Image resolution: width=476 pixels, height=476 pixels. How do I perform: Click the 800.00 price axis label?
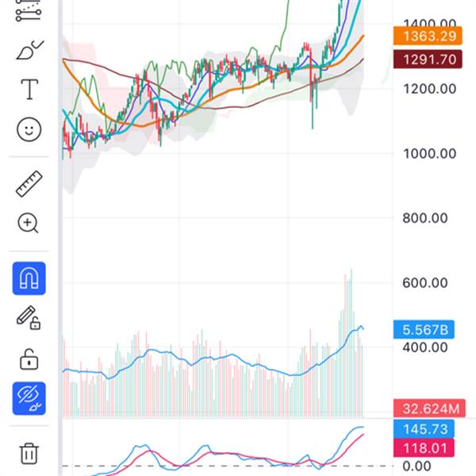(x=425, y=218)
